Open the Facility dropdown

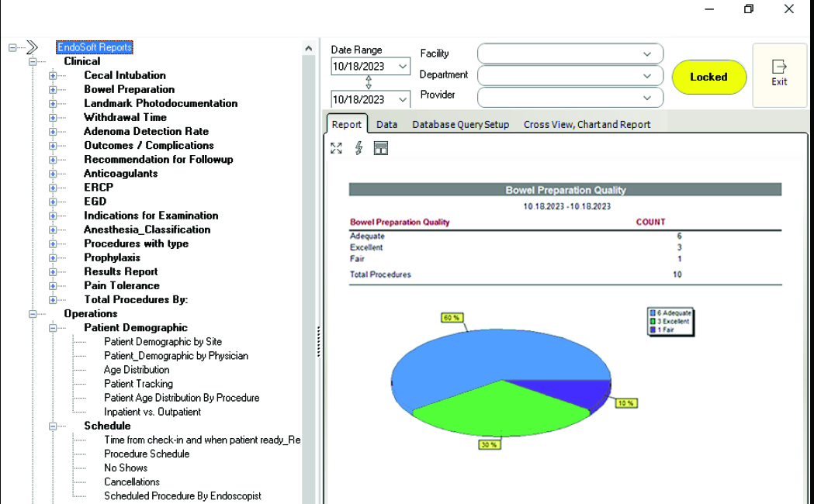(646, 54)
